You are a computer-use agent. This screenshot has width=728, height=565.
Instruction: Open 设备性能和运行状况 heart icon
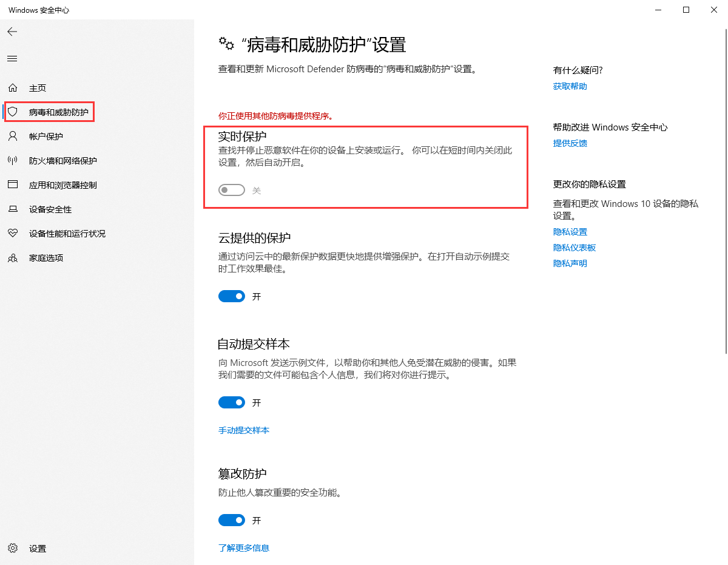click(x=13, y=233)
